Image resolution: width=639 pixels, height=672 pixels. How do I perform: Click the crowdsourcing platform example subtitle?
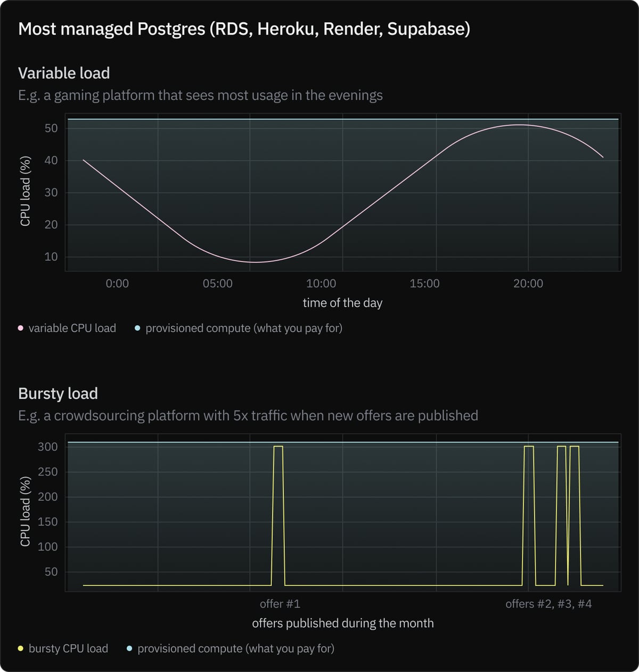coord(248,415)
